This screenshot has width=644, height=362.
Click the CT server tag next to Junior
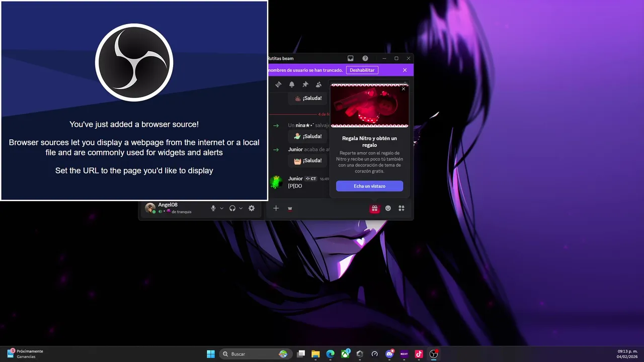pyautogui.click(x=311, y=178)
